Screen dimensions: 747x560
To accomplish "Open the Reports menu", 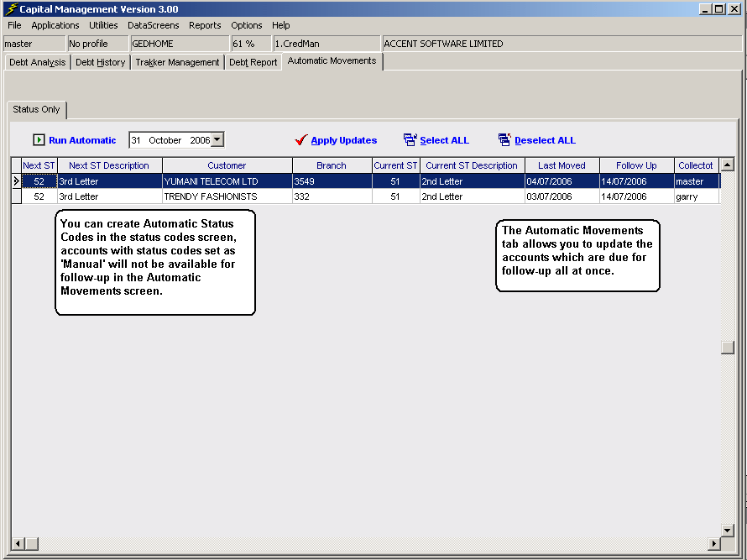I will [x=205, y=25].
